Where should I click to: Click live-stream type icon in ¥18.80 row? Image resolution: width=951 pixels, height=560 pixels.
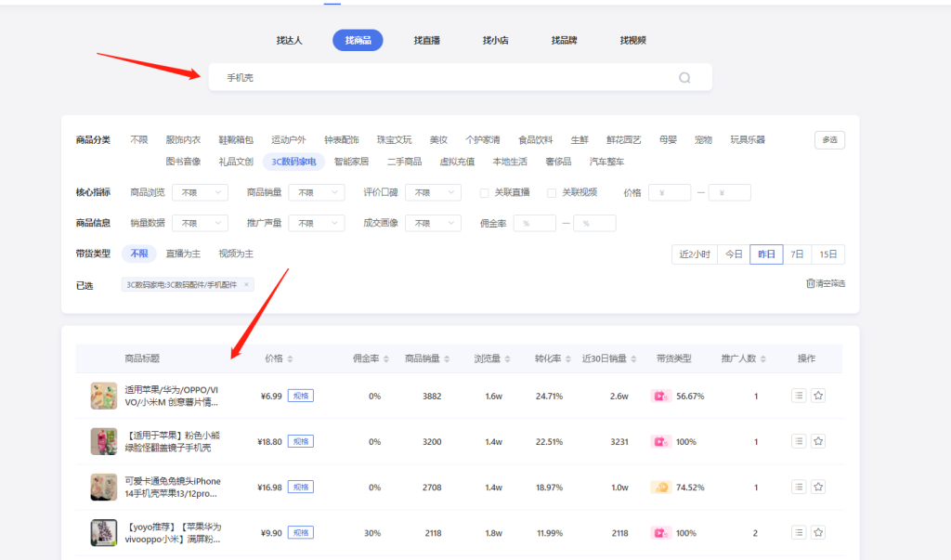tap(660, 442)
